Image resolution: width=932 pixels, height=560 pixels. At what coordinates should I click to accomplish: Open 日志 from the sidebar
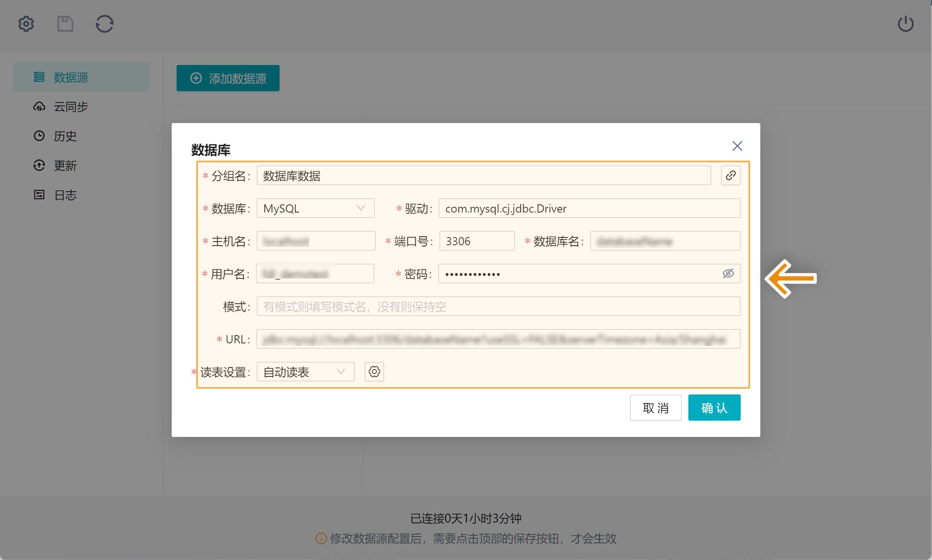[65, 195]
